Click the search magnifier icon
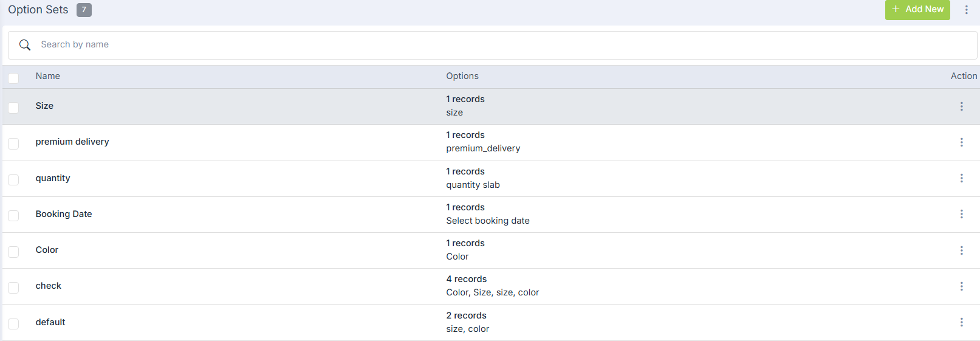Screen dimensions: 980x341 [25, 45]
